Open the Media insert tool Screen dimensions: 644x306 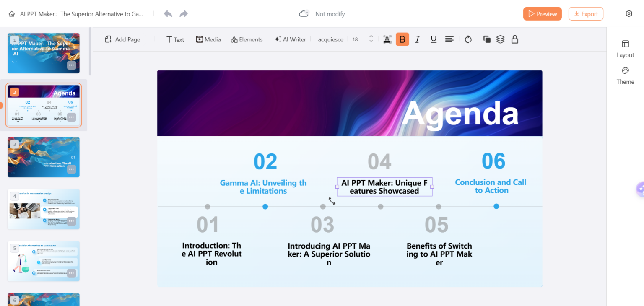click(208, 39)
